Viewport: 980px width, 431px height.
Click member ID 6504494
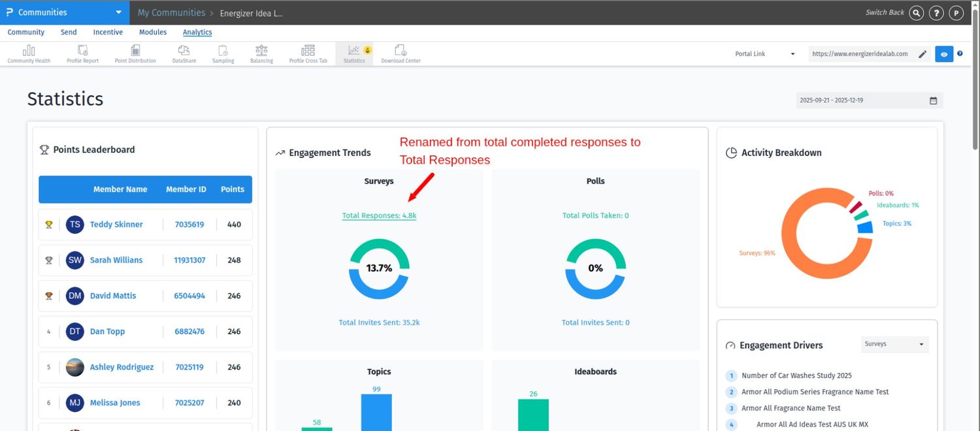(189, 296)
